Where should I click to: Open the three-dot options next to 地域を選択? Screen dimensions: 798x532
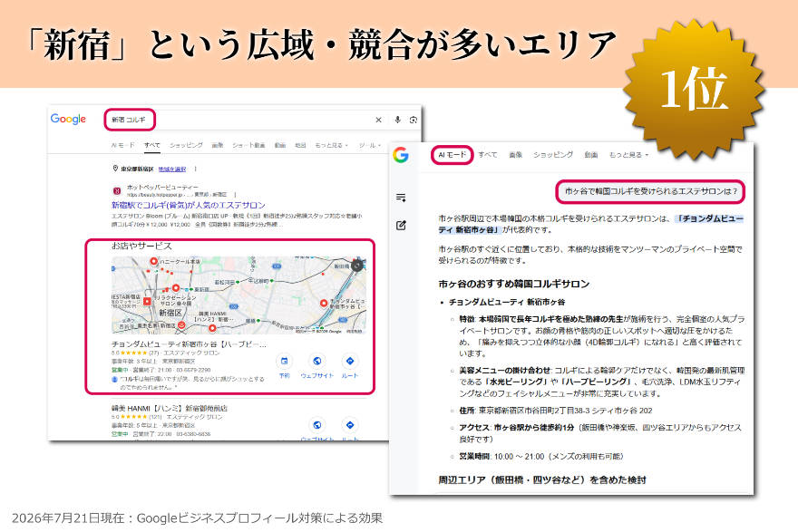[196, 169]
